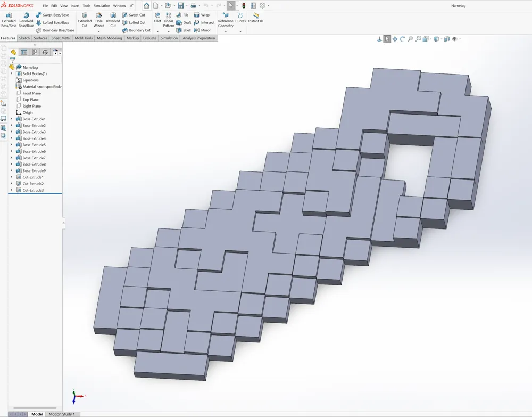Open the Options gear icon
Viewport: 532px width, 417px height.
point(262,5)
